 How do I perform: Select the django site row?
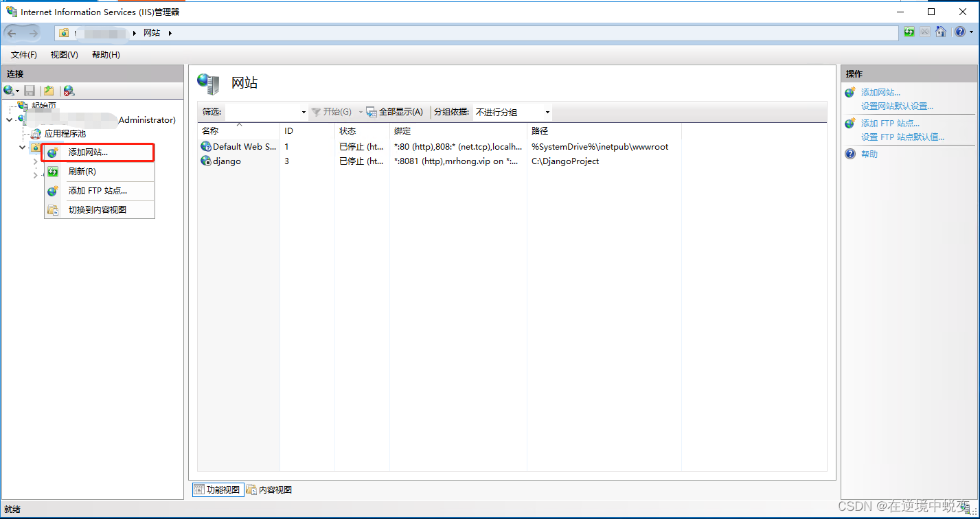point(440,161)
